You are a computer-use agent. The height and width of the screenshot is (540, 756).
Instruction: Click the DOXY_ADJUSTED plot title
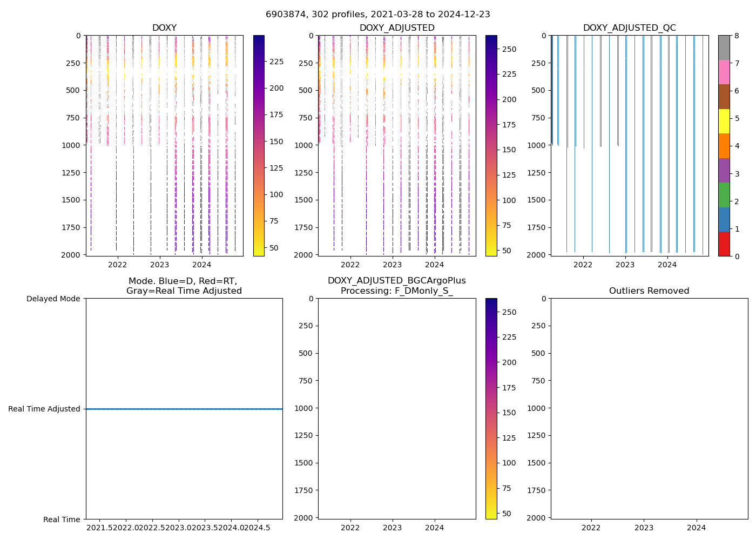pyautogui.click(x=397, y=28)
